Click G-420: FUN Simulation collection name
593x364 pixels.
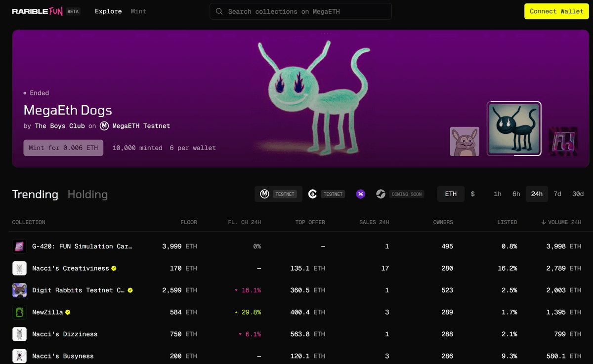(83, 246)
